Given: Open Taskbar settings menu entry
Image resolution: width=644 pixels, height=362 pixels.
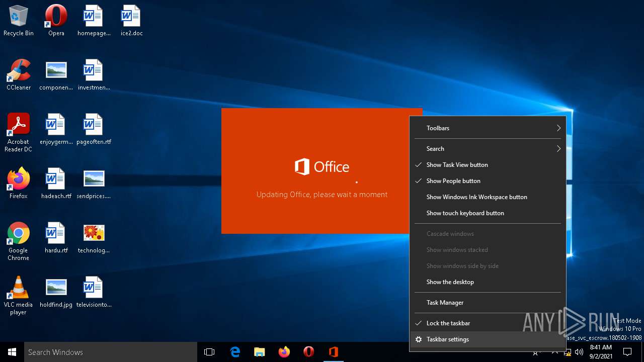Looking at the screenshot, I should (x=488, y=339).
